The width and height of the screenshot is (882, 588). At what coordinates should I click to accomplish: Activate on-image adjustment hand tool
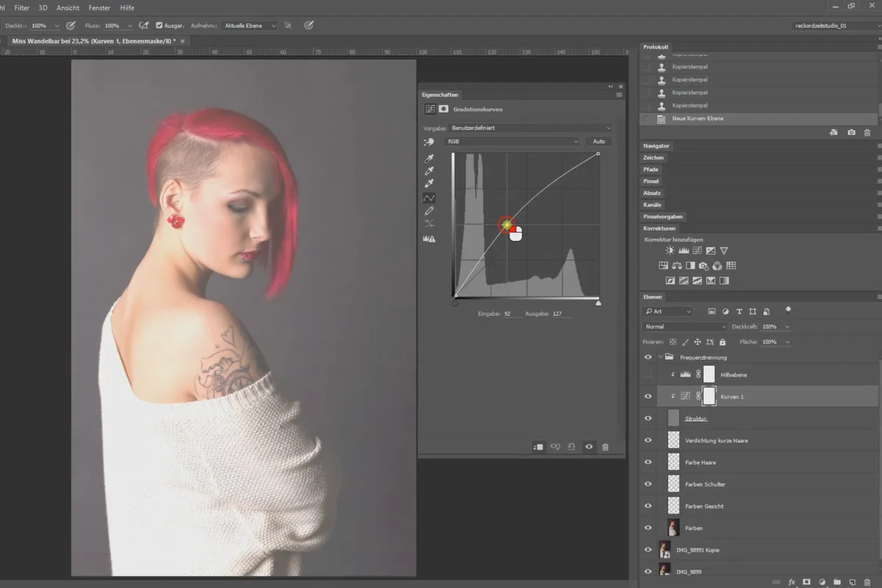point(429,141)
